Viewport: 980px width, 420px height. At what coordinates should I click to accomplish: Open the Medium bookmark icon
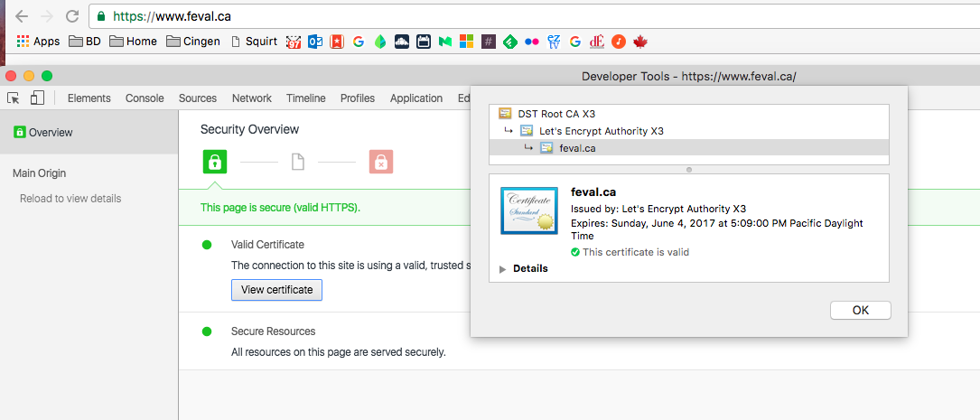click(445, 42)
